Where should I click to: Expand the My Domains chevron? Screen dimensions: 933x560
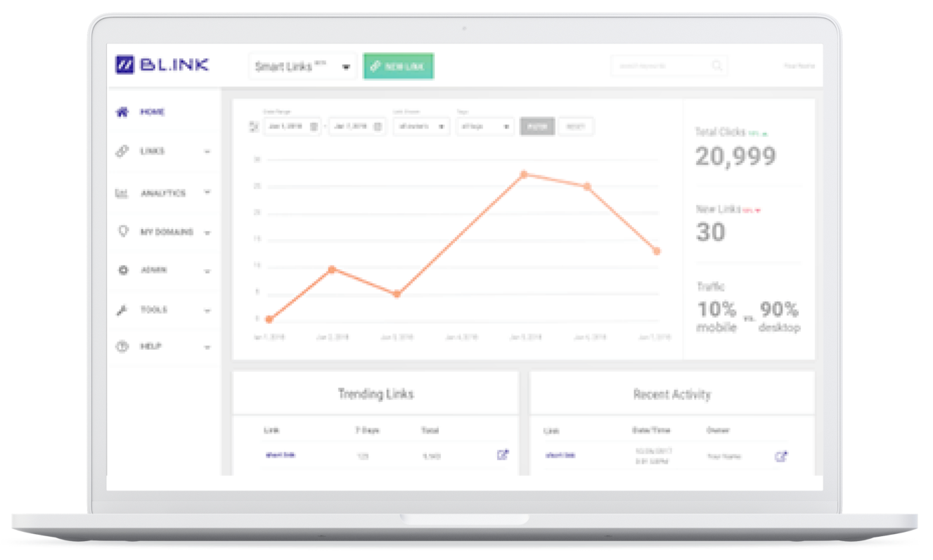tap(207, 233)
